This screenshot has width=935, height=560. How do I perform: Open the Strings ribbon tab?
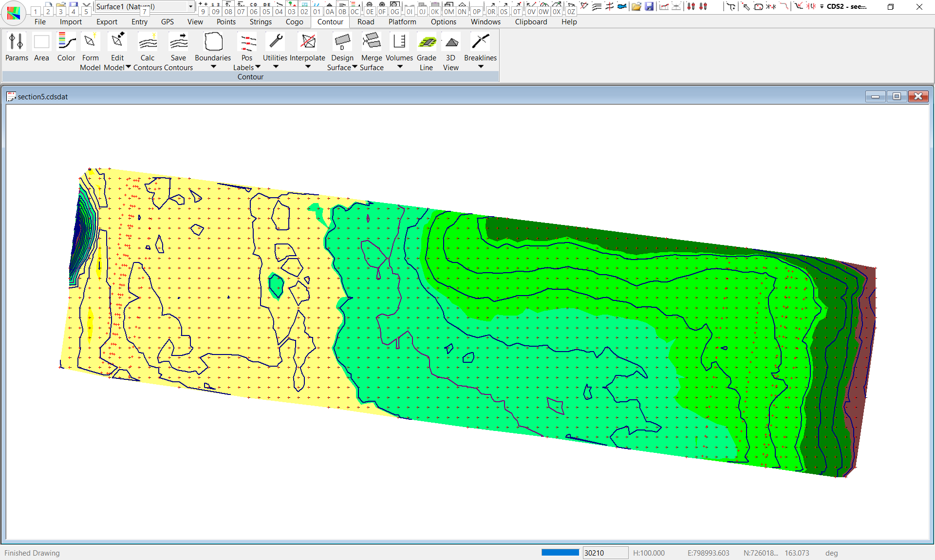pyautogui.click(x=261, y=22)
